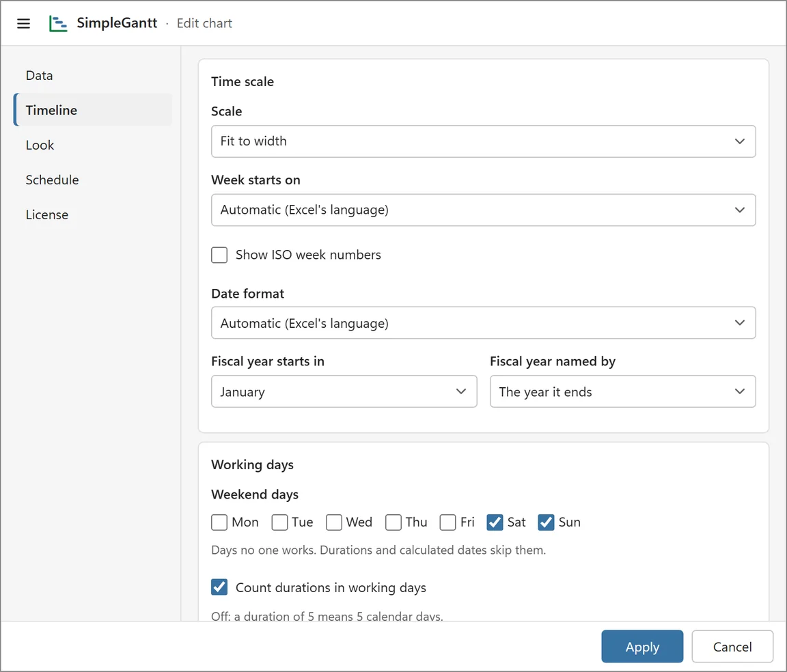Image resolution: width=787 pixels, height=672 pixels.
Task: Enable Show ISO week numbers
Action: coord(219,255)
